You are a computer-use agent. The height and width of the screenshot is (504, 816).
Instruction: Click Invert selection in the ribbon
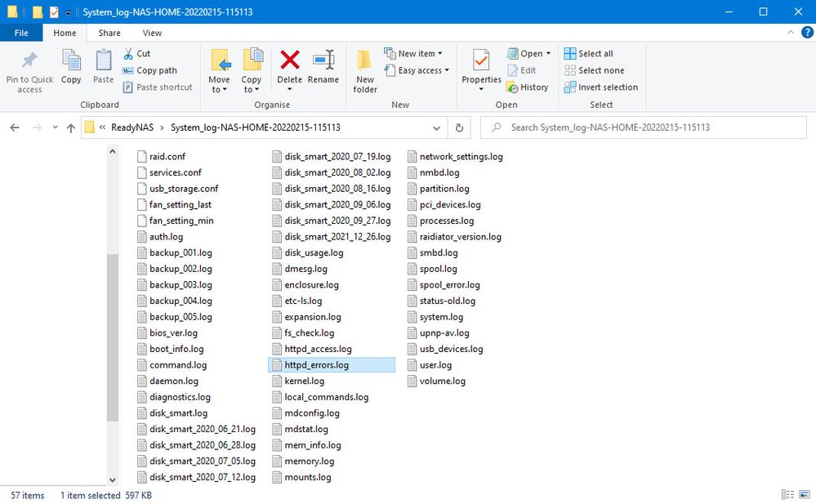[x=600, y=87]
